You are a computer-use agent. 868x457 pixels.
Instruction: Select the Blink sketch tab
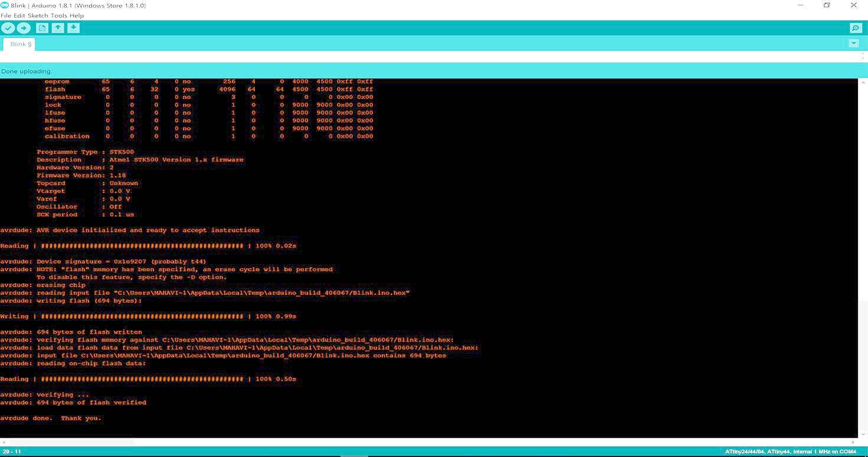tap(20, 44)
